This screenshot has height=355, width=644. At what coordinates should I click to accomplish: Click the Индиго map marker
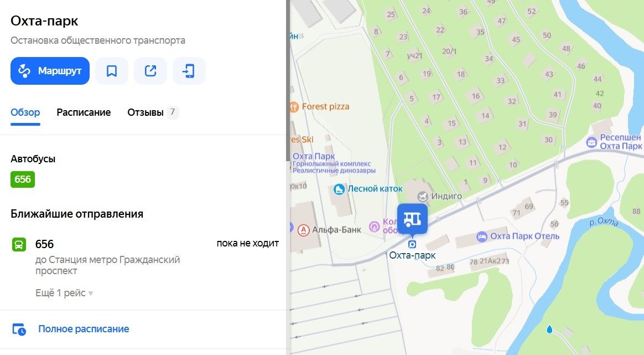423,197
